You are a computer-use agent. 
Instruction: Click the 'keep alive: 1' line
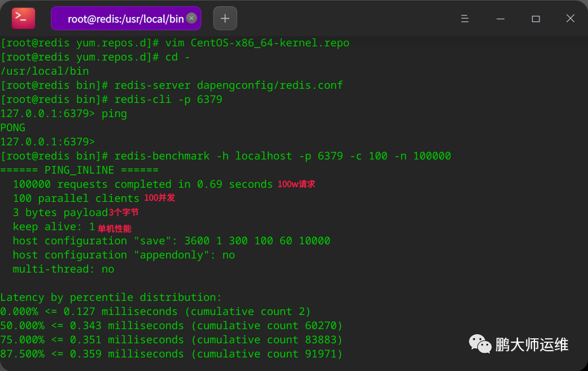tap(54, 227)
